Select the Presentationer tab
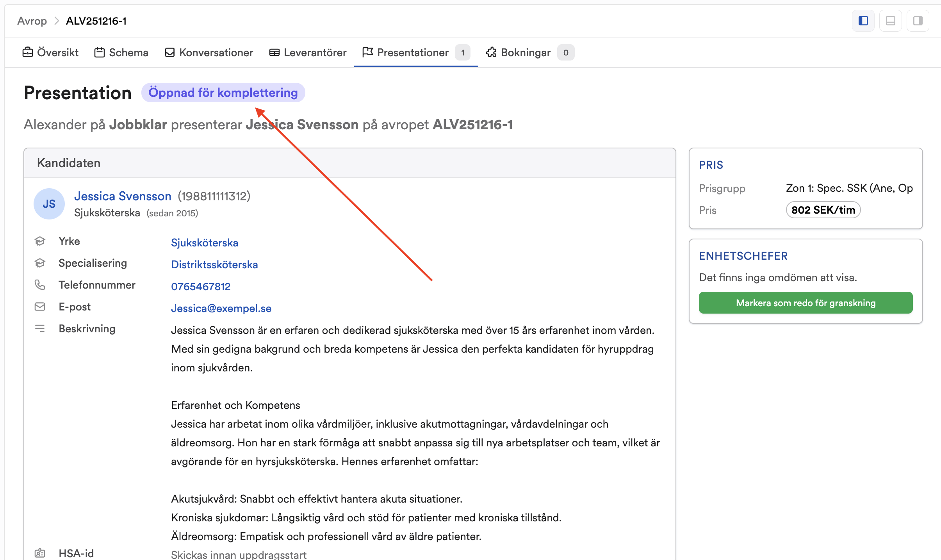Image resolution: width=941 pixels, height=560 pixels. point(416,52)
